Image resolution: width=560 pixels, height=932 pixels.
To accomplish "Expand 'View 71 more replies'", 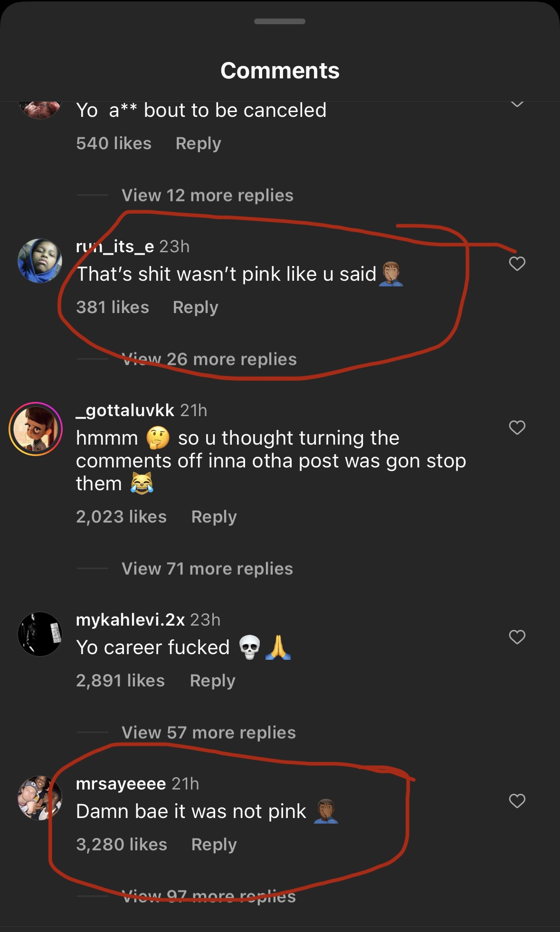I will (207, 569).
